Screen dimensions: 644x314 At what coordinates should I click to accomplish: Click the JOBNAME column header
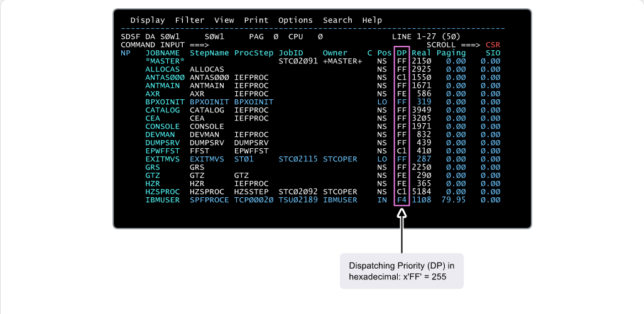click(x=162, y=53)
